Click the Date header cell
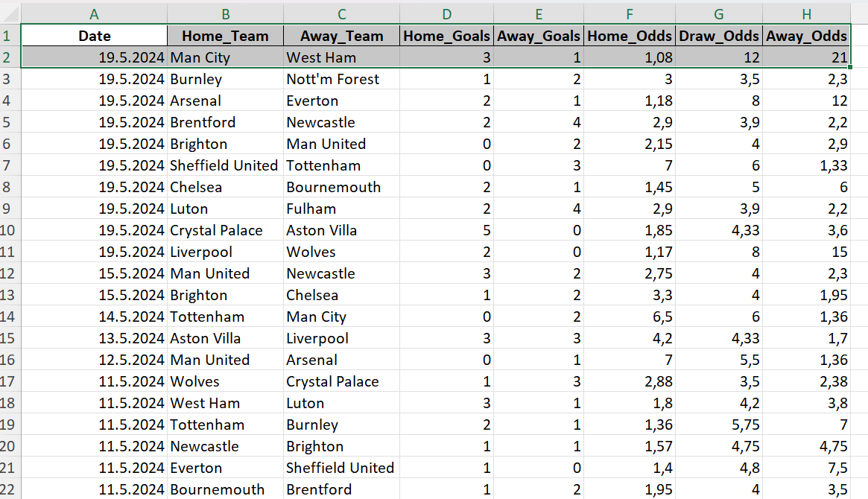The height and width of the screenshot is (499, 868). (94, 36)
